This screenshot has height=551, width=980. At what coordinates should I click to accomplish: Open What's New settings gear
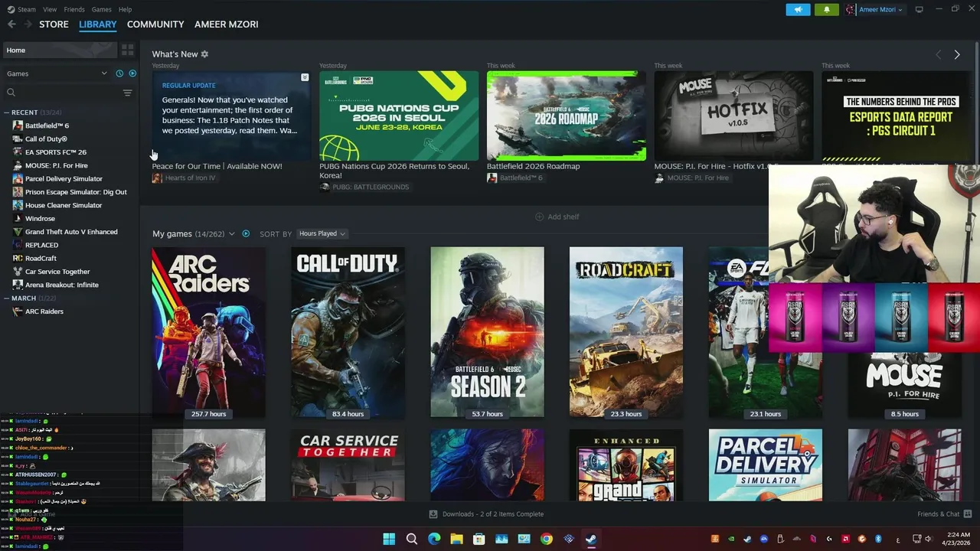point(204,54)
